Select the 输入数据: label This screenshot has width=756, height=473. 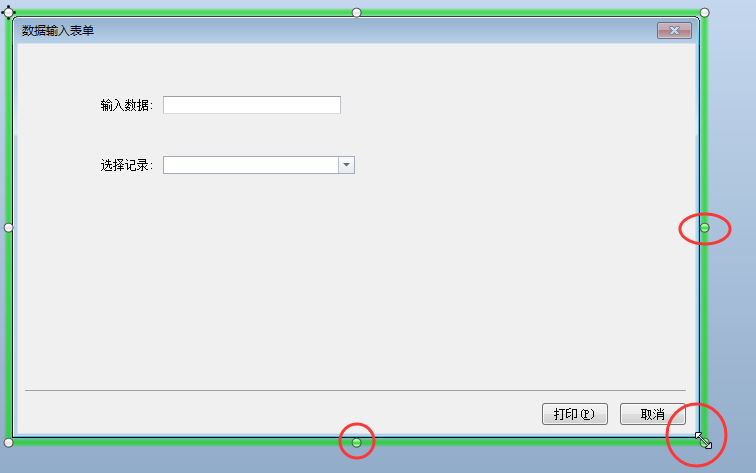click(126, 105)
